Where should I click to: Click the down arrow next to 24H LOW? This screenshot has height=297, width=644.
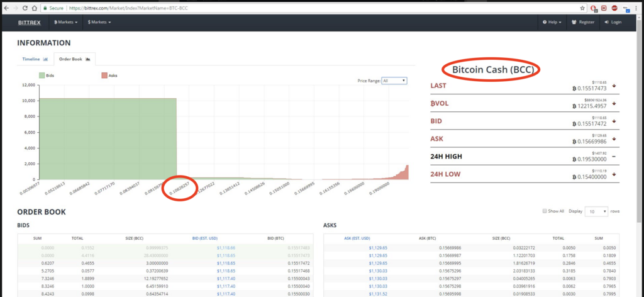614,174
